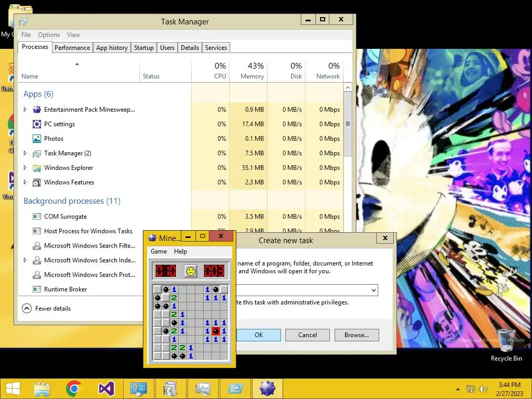Click the Status column header
The image size is (532, 399).
pos(165,72)
